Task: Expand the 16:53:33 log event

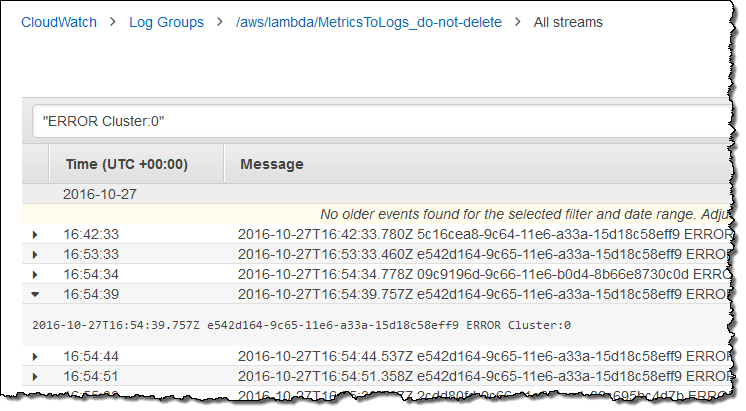Action: (x=36, y=254)
